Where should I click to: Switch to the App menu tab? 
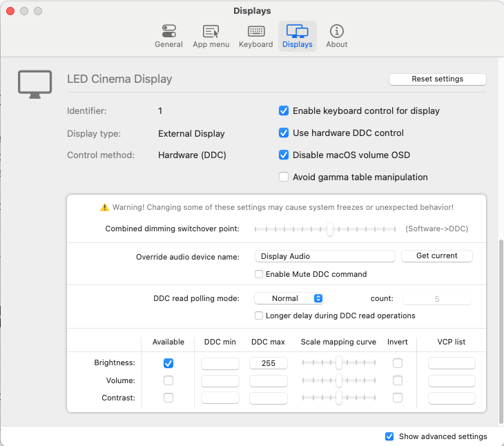pos(211,36)
